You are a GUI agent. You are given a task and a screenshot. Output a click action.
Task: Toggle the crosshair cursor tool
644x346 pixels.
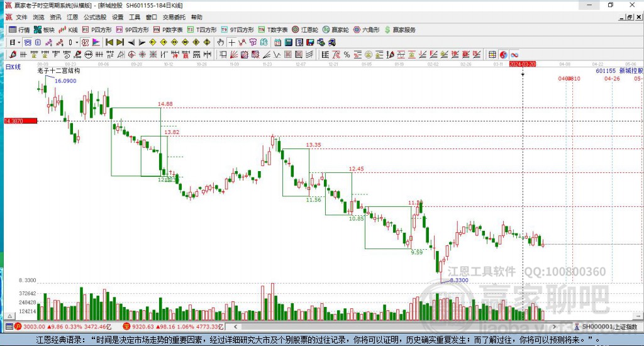[231, 42]
